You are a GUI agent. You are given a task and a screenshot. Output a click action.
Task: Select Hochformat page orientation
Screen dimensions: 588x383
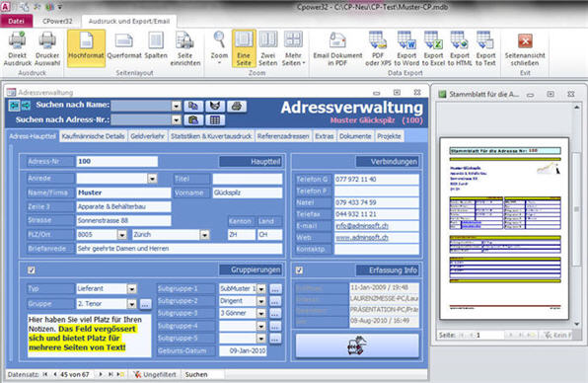[86, 48]
